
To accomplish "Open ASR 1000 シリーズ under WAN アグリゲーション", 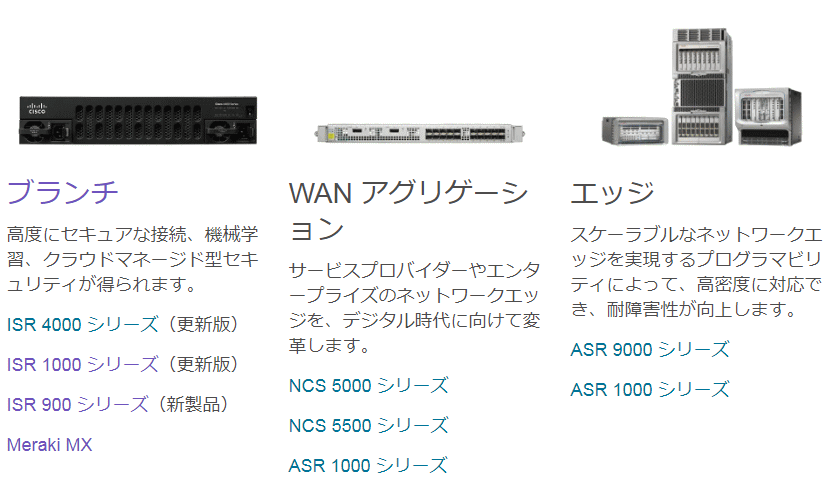I will (x=368, y=465).
